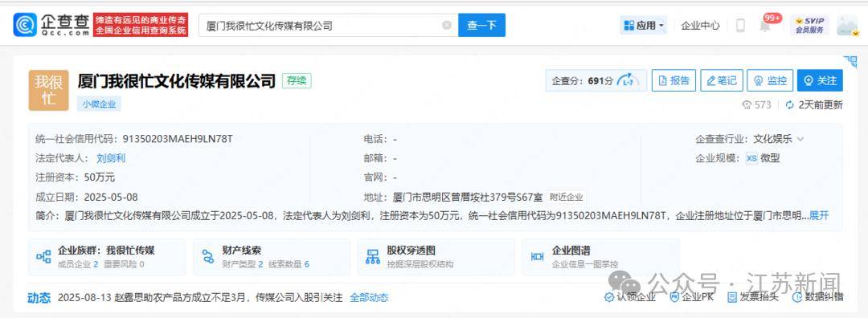Open the 2025-08-13 赵露思助农 news item

point(200,298)
